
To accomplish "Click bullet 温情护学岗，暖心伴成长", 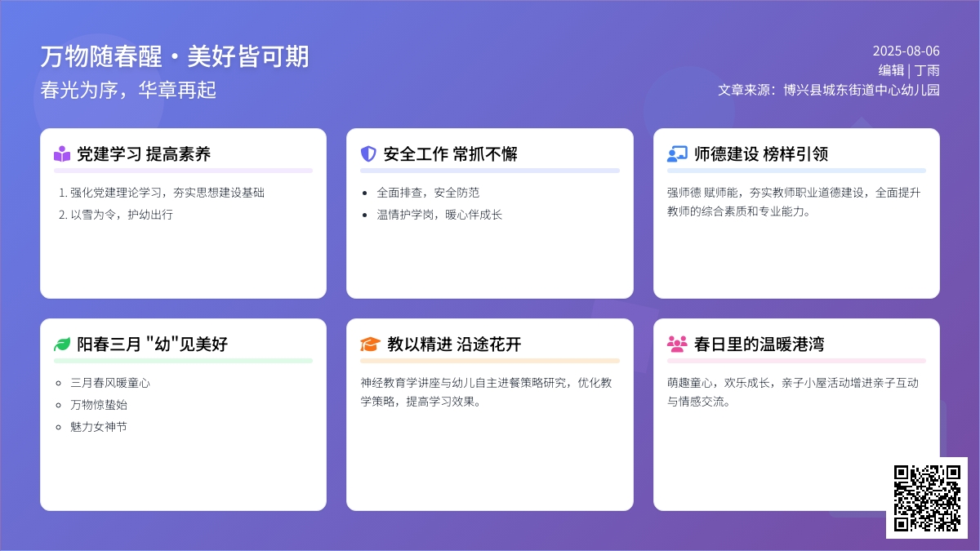I will [x=439, y=215].
